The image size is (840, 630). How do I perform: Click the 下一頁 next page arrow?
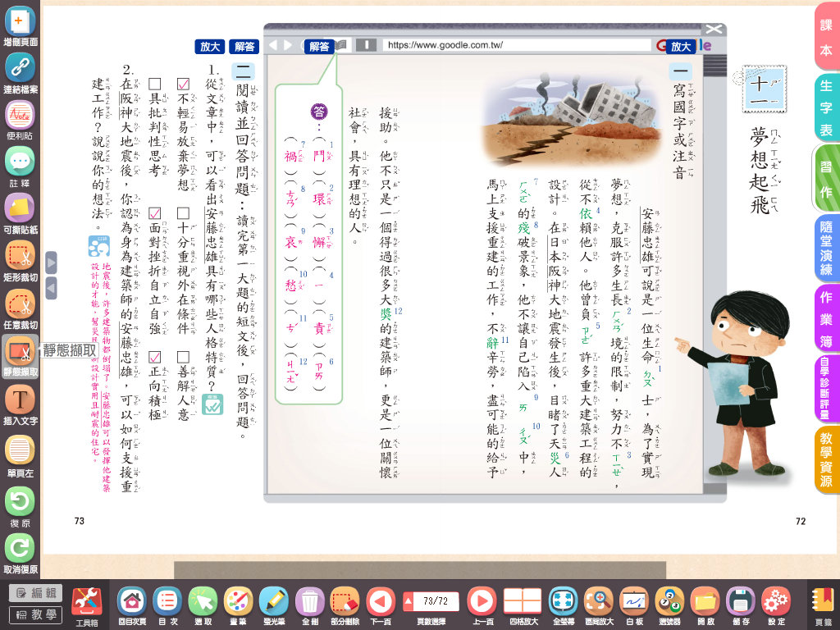coord(381,606)
